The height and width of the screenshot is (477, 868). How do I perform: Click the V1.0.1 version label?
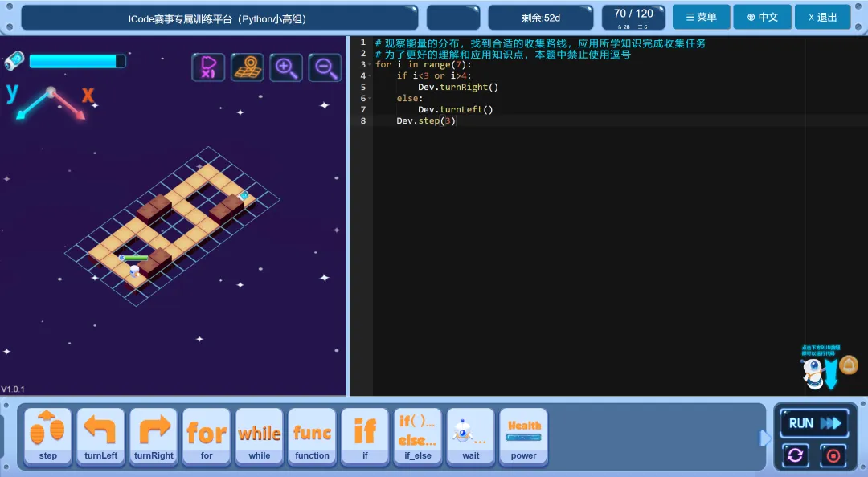(x=13, y=389)
